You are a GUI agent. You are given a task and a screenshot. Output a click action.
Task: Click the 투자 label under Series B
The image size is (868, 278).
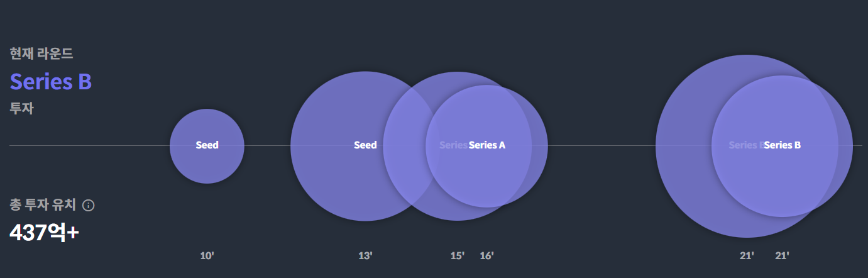coord(22,109)
